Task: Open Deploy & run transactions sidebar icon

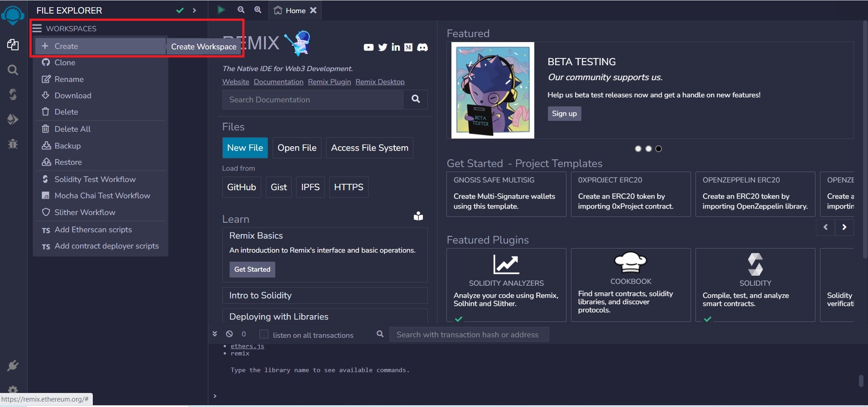Action: pos(13,119)
